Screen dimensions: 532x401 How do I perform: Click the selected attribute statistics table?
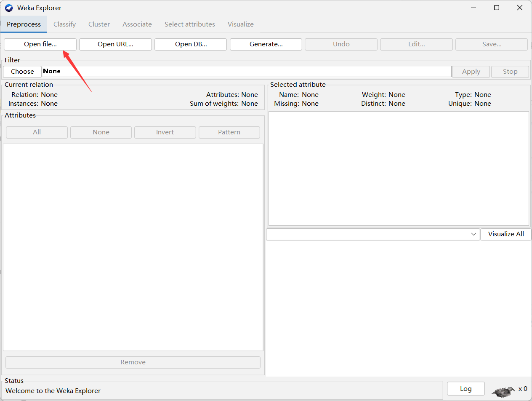tap(399, 168)
